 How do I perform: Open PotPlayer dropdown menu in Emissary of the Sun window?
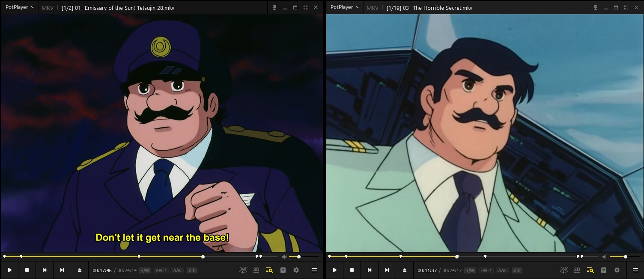coord(20,7)
